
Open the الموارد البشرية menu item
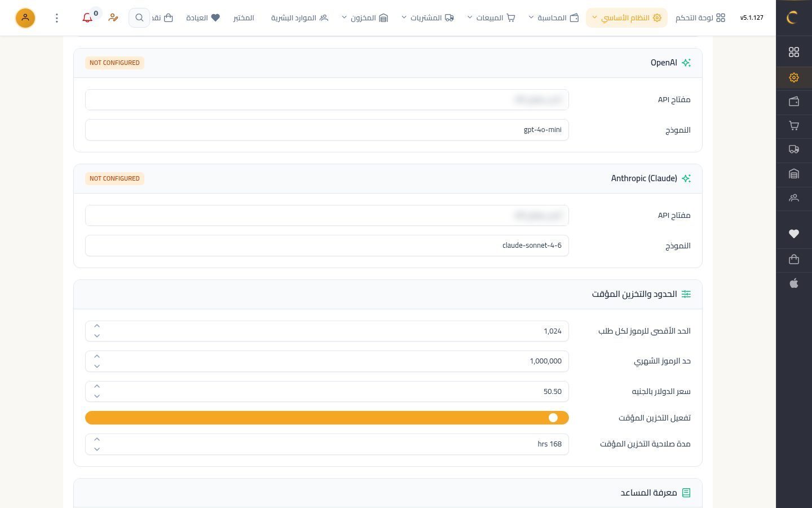click(x=299, y=18)
